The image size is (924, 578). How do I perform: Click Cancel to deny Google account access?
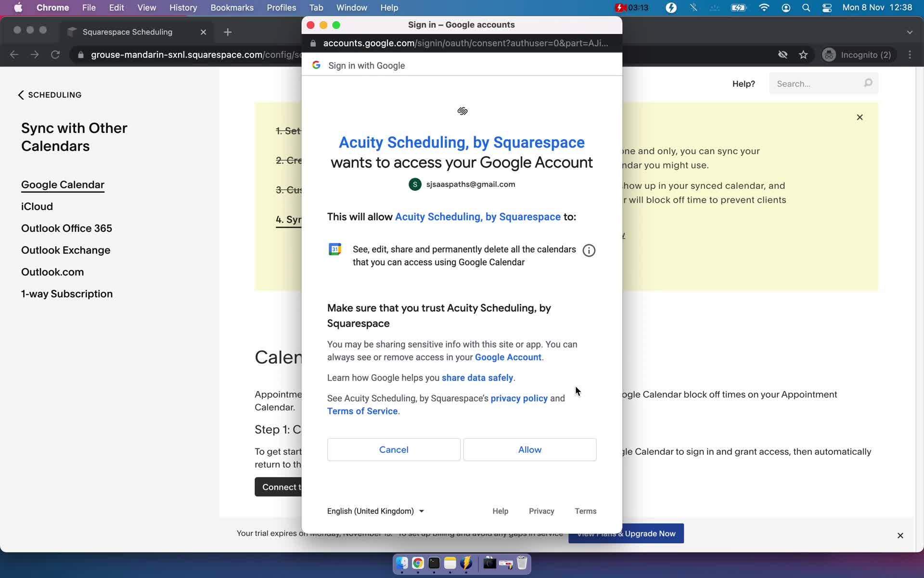pos(393,449)
